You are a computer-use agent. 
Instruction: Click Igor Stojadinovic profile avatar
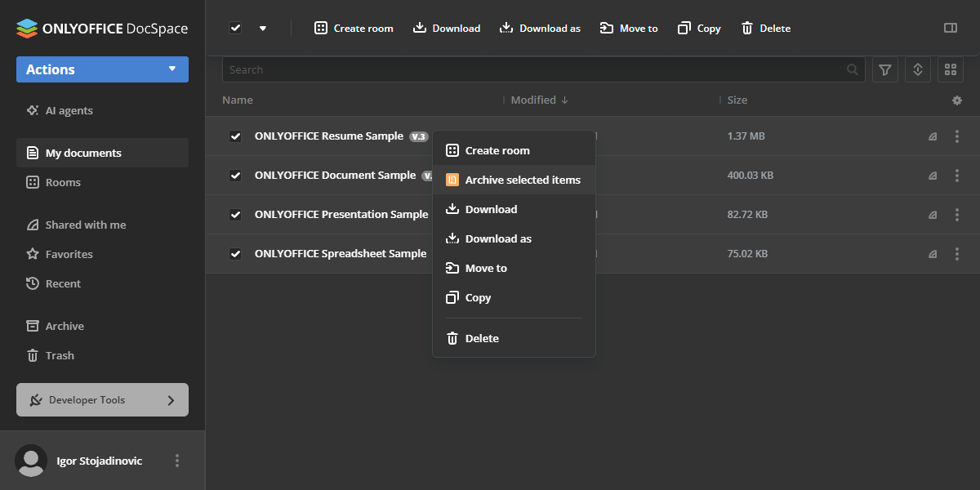click(32, 461)
